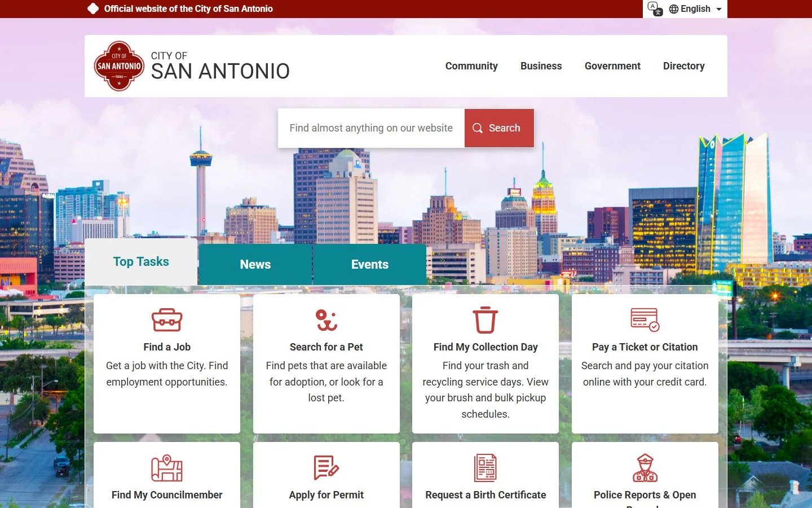The height and width of the screenshot is (508, 812).
Task: Click 'Find your trash and recycling' description
Action: pyautogui.click(x=486, y=390)
